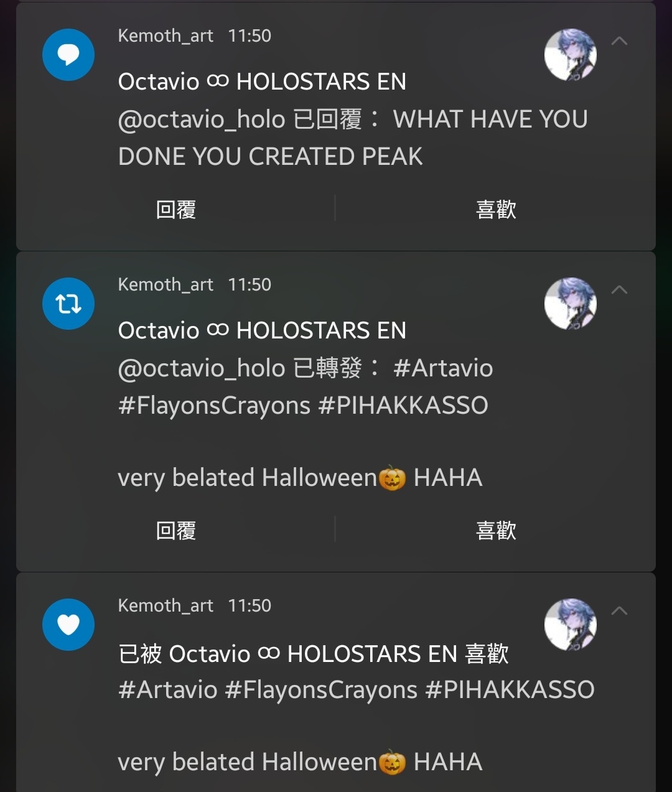Tap the blue retweet arrows icon
This screenshot has width=672, height=792.
point(68,304)
